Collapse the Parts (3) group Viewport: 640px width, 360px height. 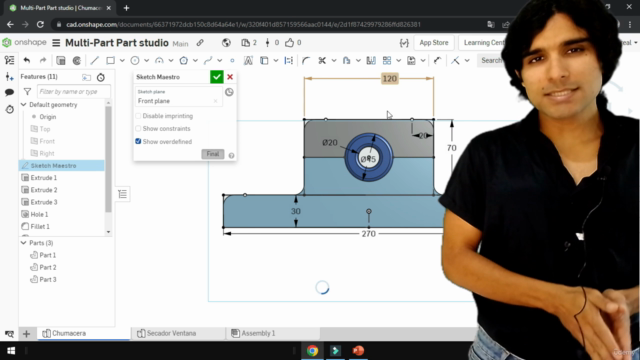click(x=24, y=243)
